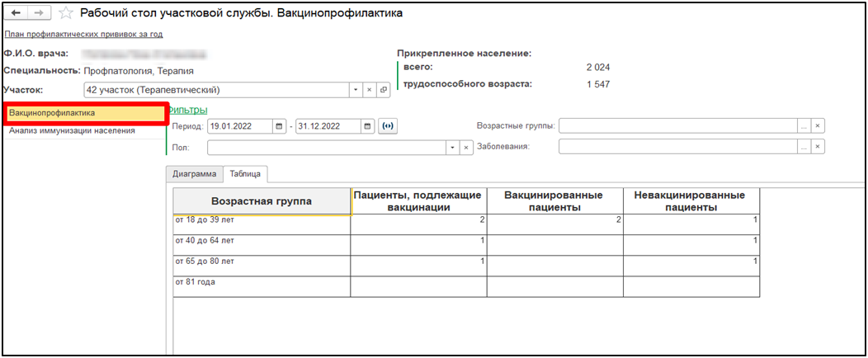Open Заболевания selection dialog
Image resolution: width=868 pixels, height=358 pixels.
(x=803, y=147)
